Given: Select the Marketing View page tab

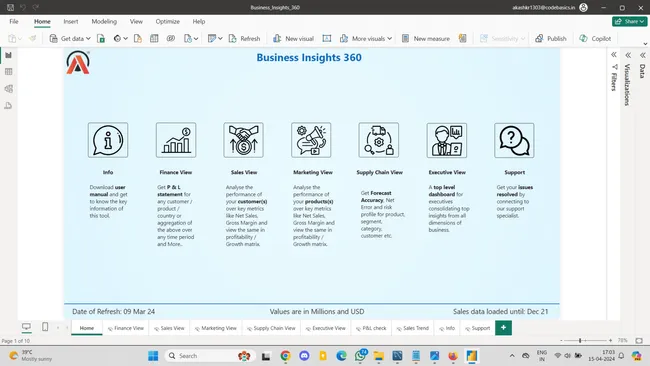Looking at the screenshot, I should 216,328.
